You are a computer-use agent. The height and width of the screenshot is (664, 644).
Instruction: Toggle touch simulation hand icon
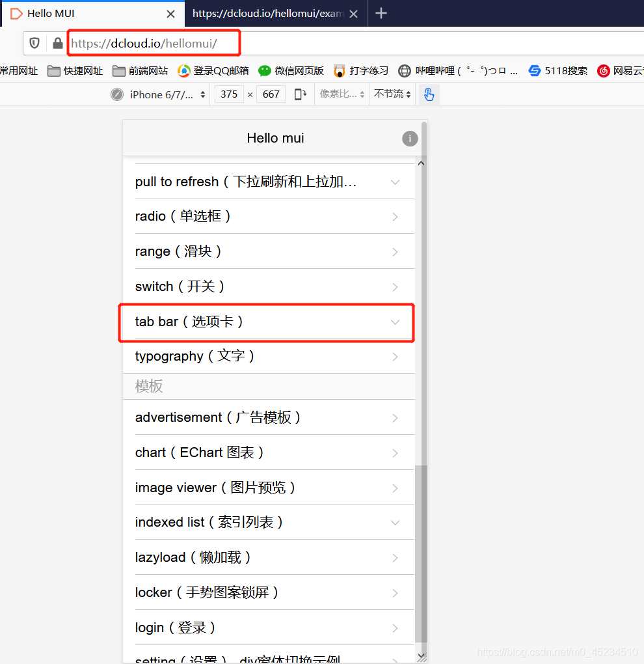click(x=429, y=94)
